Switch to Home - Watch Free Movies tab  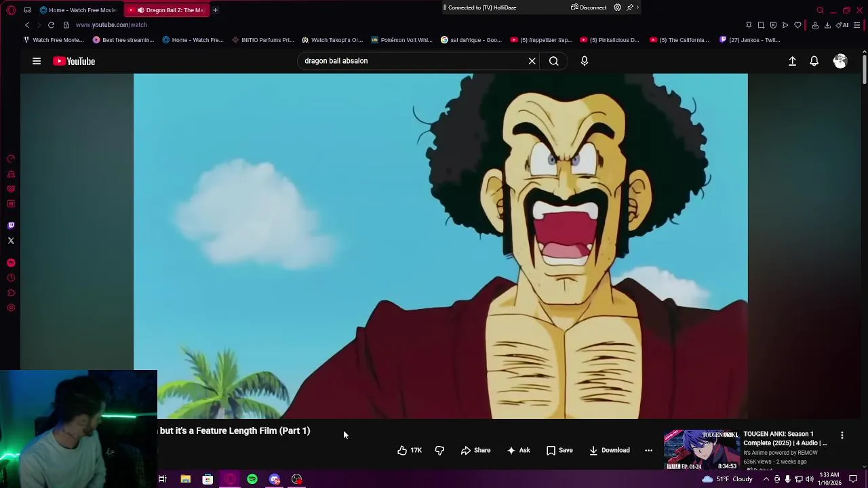click(x=78, y=10)
